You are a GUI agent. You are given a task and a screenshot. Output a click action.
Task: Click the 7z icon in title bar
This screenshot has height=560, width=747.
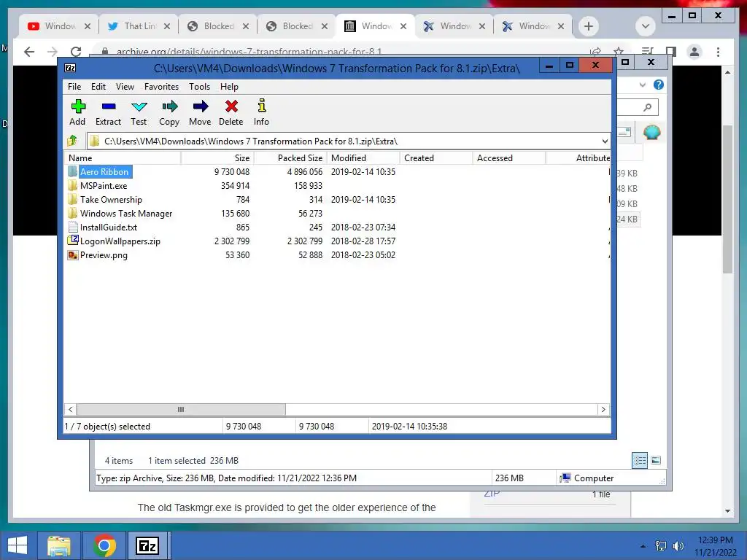70,68
